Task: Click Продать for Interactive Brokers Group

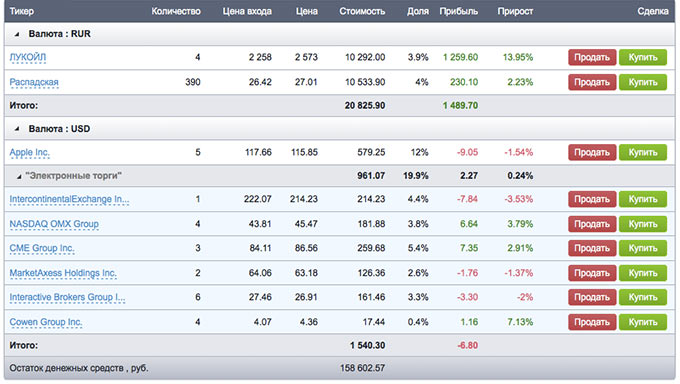Action: click(x=592, y=297)
